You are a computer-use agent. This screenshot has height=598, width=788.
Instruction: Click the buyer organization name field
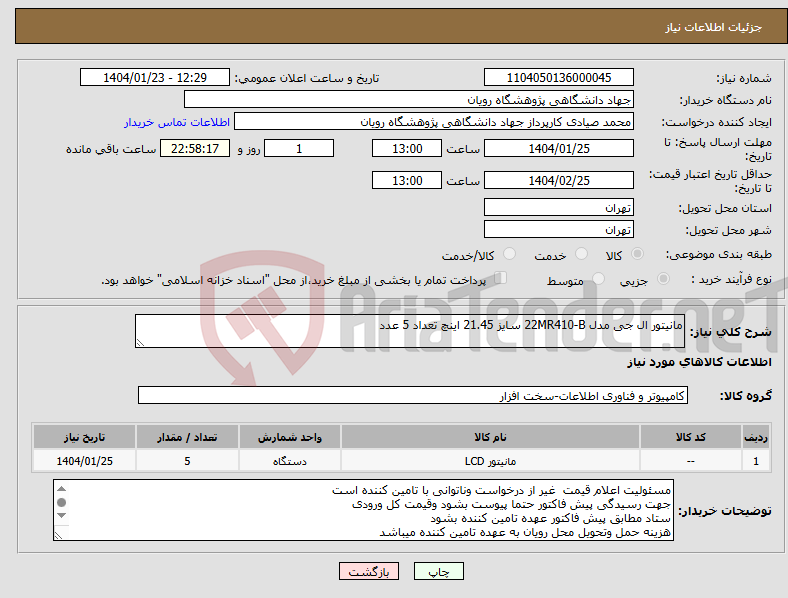tap(409, 99)
